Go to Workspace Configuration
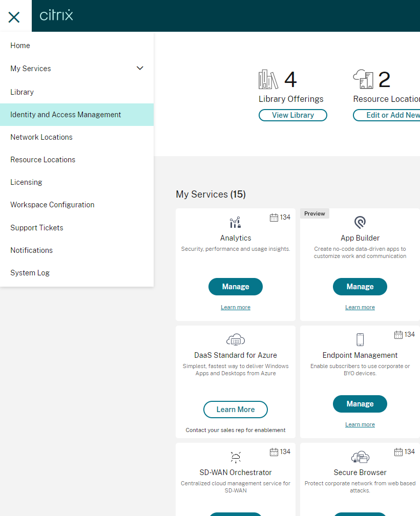The height and width of the screenshot is (516, 420). point(52,205)
